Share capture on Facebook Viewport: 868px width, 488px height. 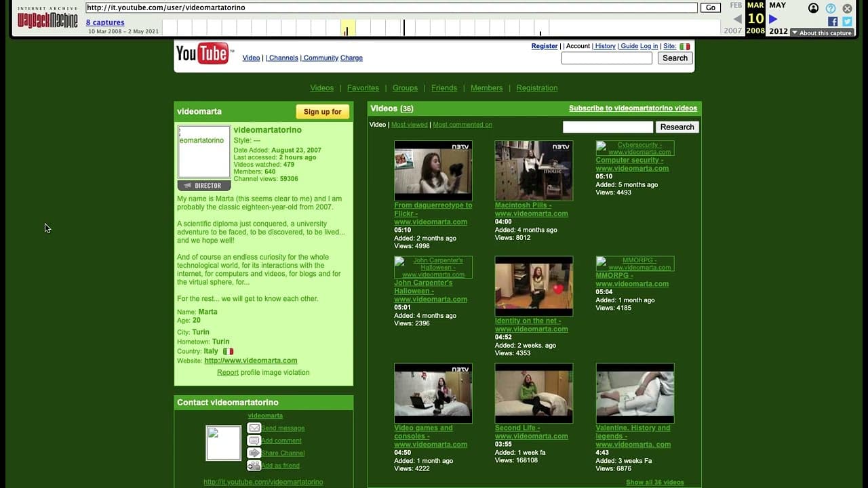coord(833,22)
